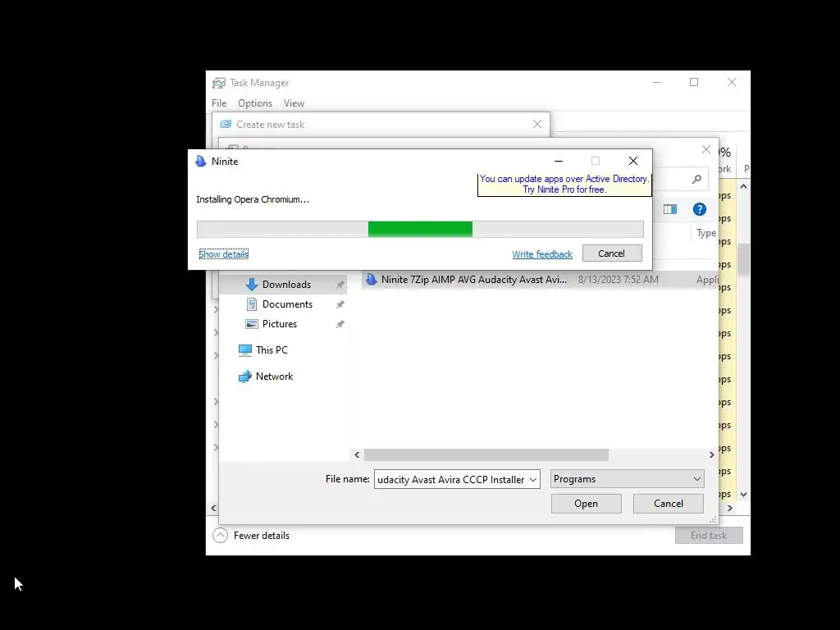Maximize the Task Manager window
The width and height of the screenshot is (840, 630).
(x=694, y=82)
